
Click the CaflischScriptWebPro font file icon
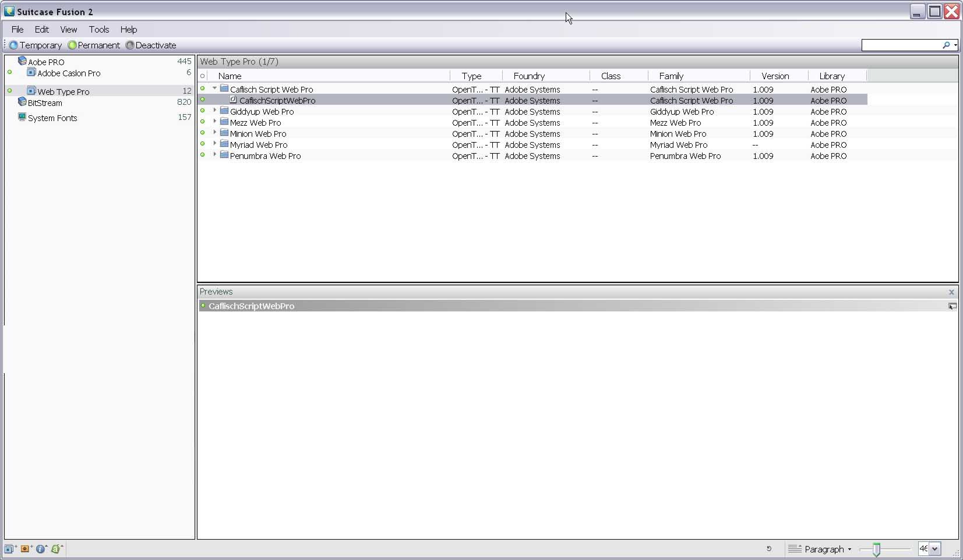click(234, 100)
